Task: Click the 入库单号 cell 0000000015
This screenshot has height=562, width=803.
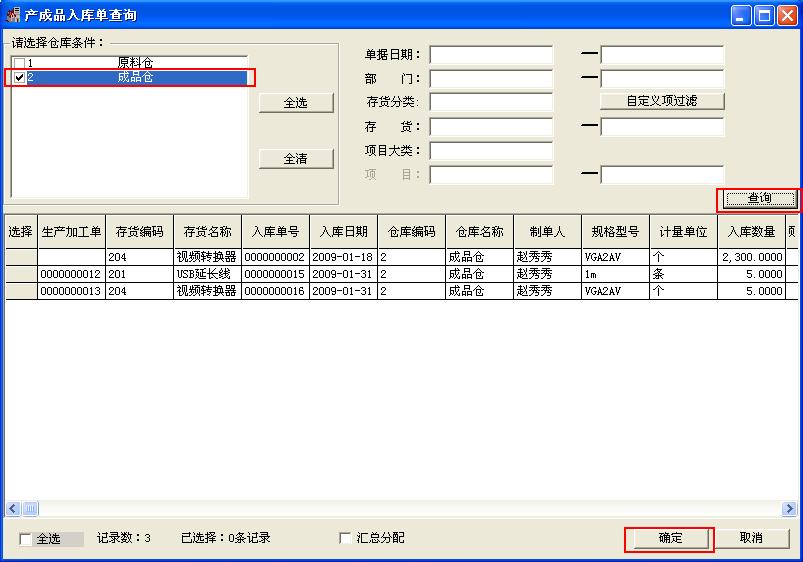Action: coord(276,274)
